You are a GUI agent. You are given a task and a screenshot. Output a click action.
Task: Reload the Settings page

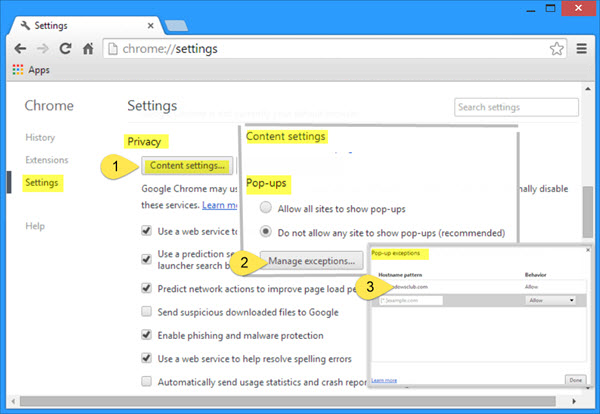[x=65, y=49]
